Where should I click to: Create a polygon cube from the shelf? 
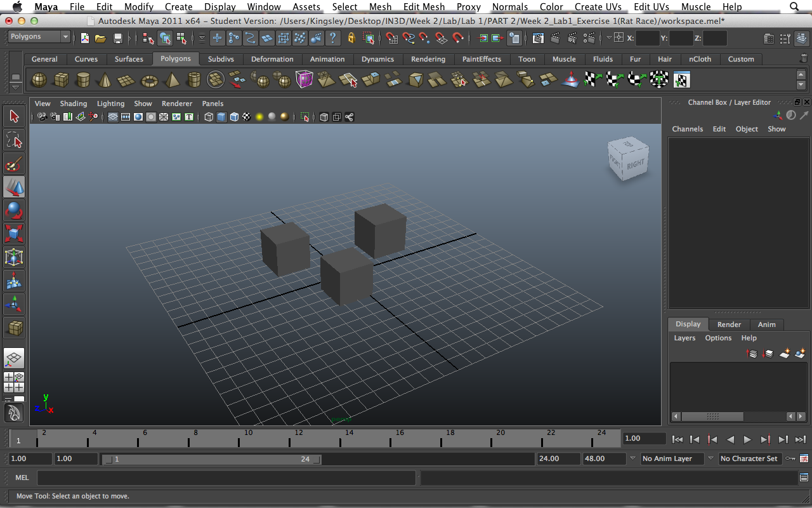61,80
